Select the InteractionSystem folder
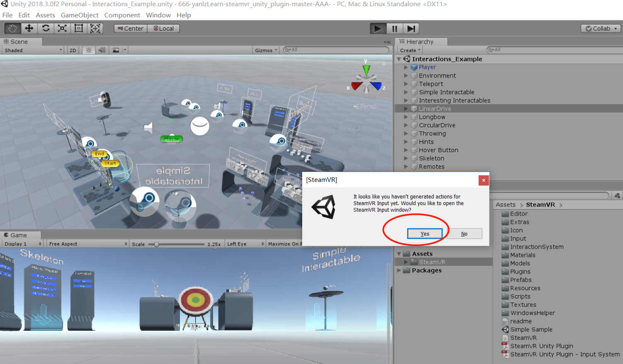The image size is (623, 364). pos(537,247)
